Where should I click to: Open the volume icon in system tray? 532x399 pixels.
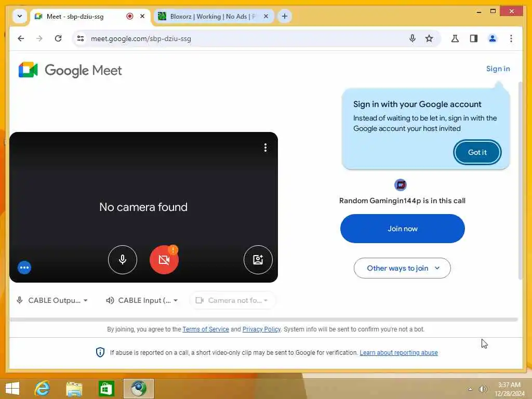483,389
